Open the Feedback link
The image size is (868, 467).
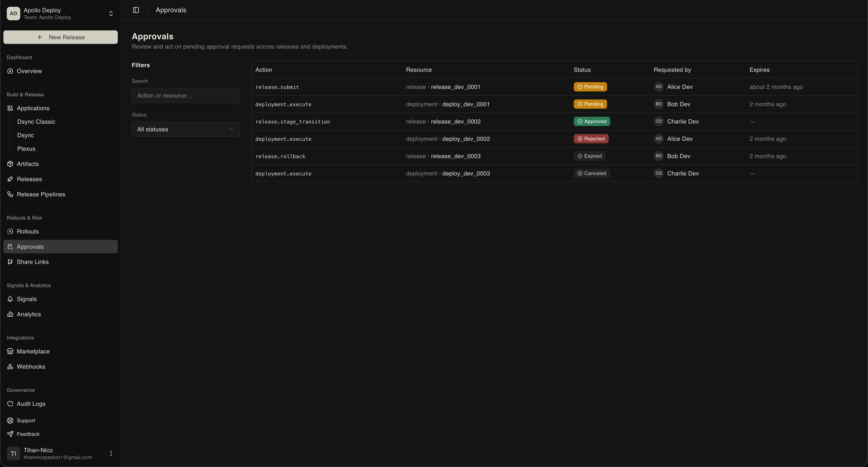point(61,434)
